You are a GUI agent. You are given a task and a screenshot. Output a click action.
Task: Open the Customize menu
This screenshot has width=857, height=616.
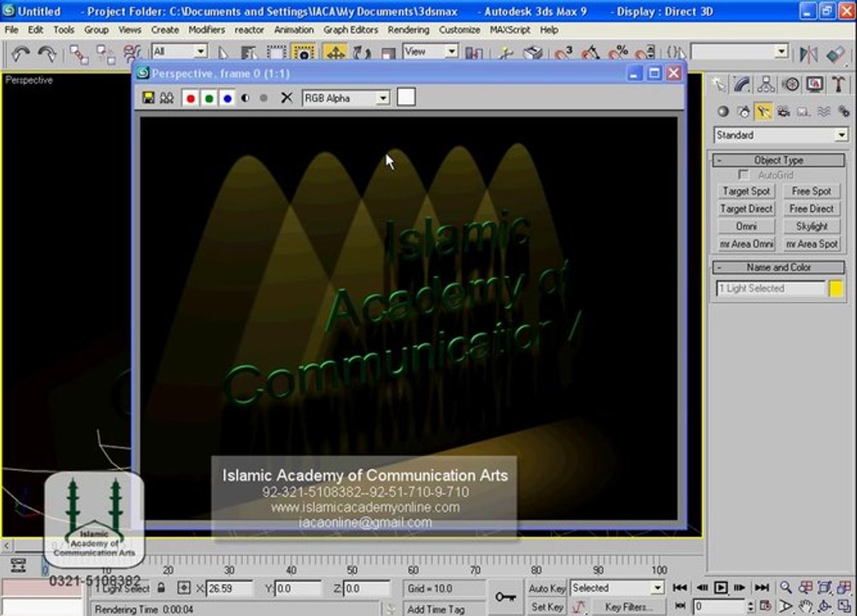(459, 29)
